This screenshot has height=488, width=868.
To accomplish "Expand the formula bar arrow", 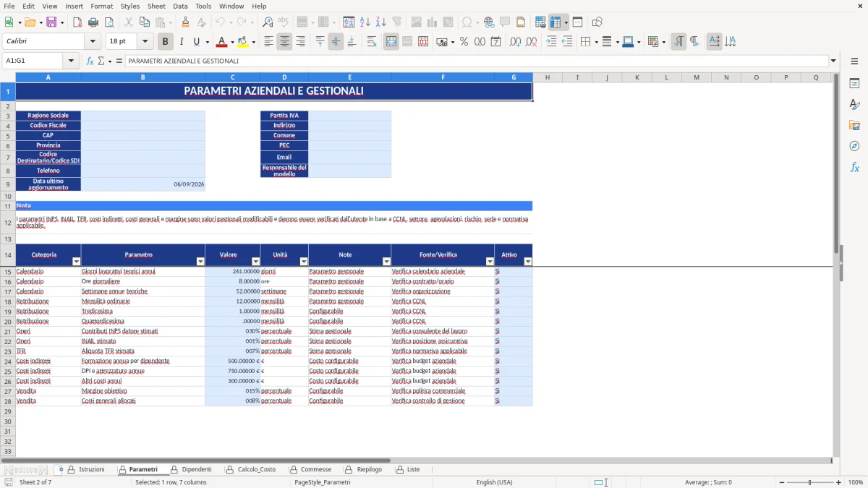I will (833, 61).
